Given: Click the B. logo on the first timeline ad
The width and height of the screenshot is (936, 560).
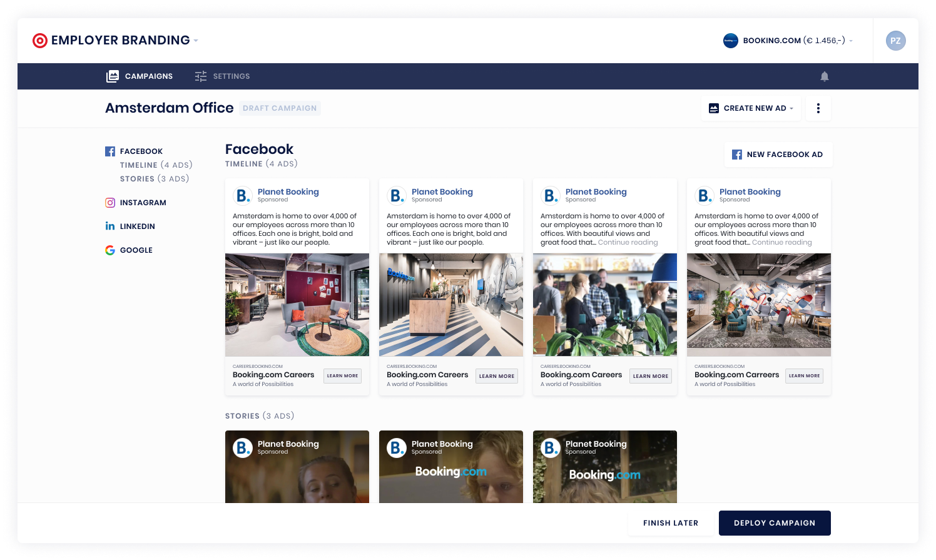Looking at the screenshot, I should point(242,196).
